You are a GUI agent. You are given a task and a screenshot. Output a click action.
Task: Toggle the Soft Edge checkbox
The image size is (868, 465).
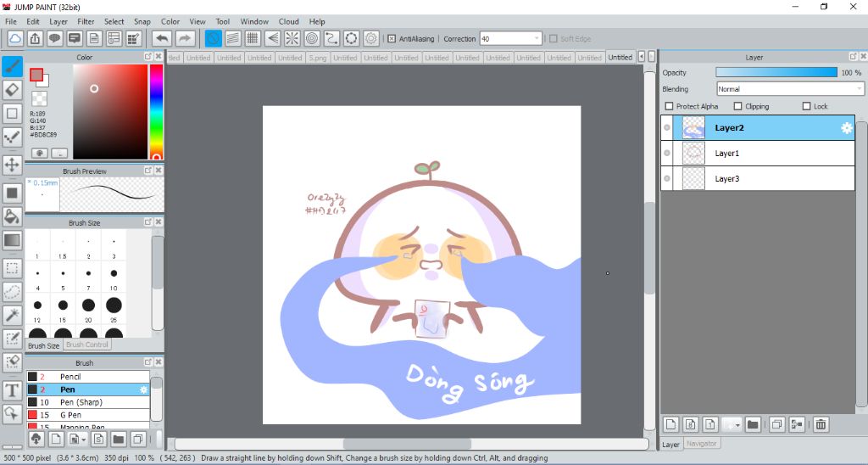553,39
